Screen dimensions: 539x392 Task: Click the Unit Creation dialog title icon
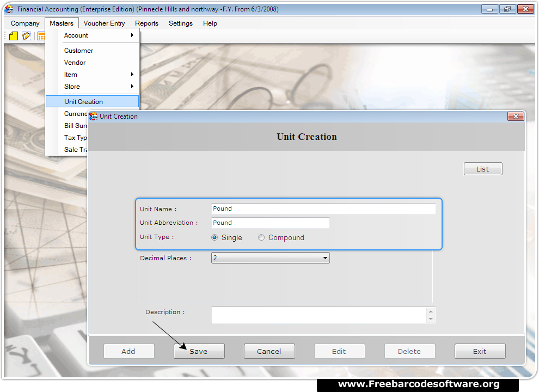(x=93, y=116)
